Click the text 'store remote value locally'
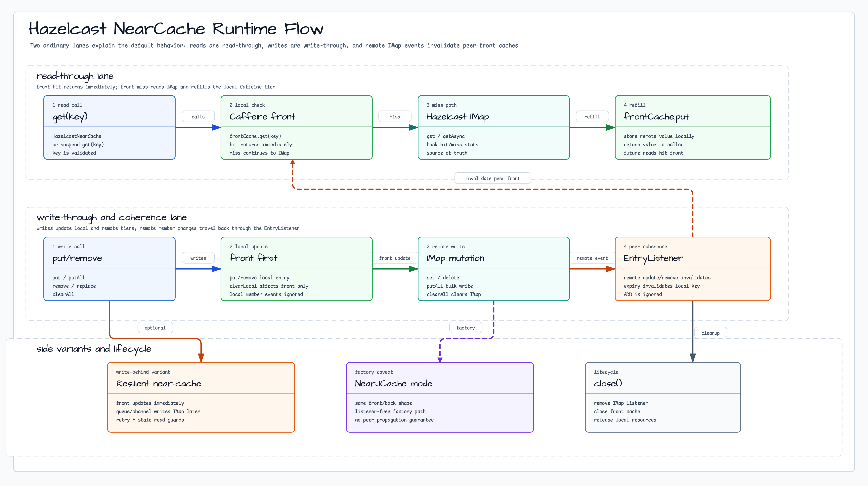 point(659,136)
